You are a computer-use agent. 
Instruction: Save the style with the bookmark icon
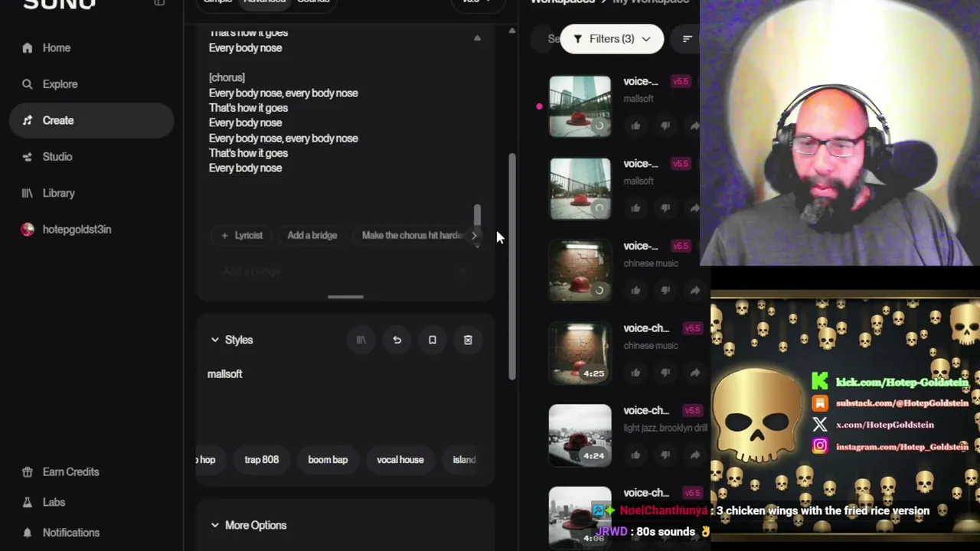click(x=432, y=340)
